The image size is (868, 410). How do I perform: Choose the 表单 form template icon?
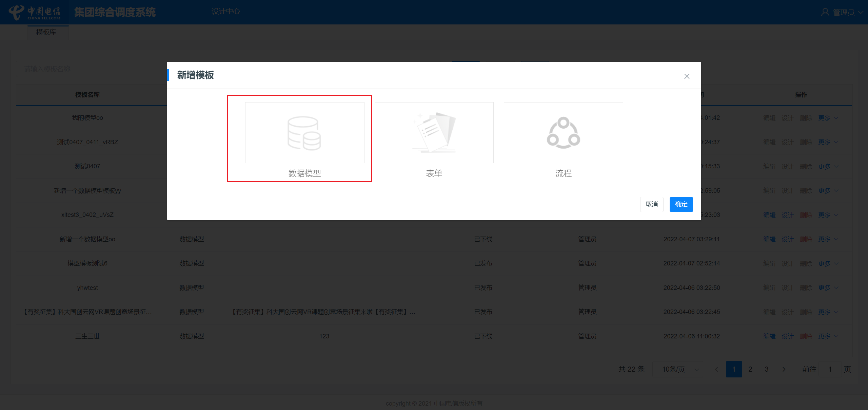[434, 133]
